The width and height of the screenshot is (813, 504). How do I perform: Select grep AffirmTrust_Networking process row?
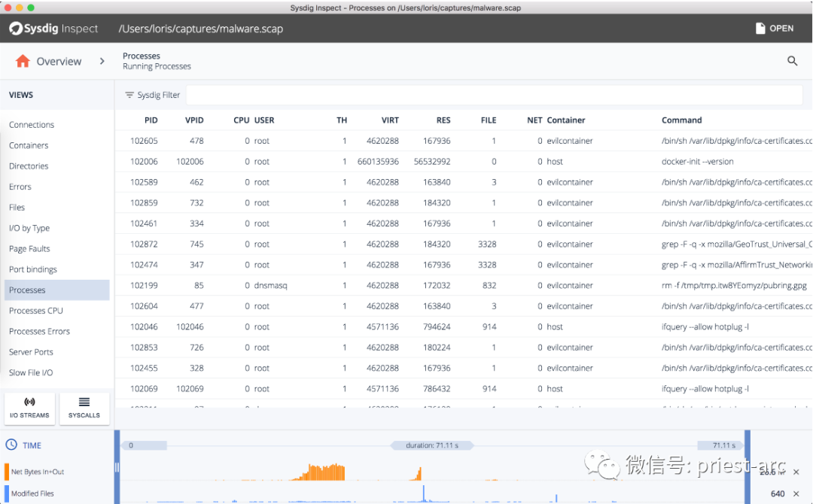pyautogui.click(x=464, y=265)
